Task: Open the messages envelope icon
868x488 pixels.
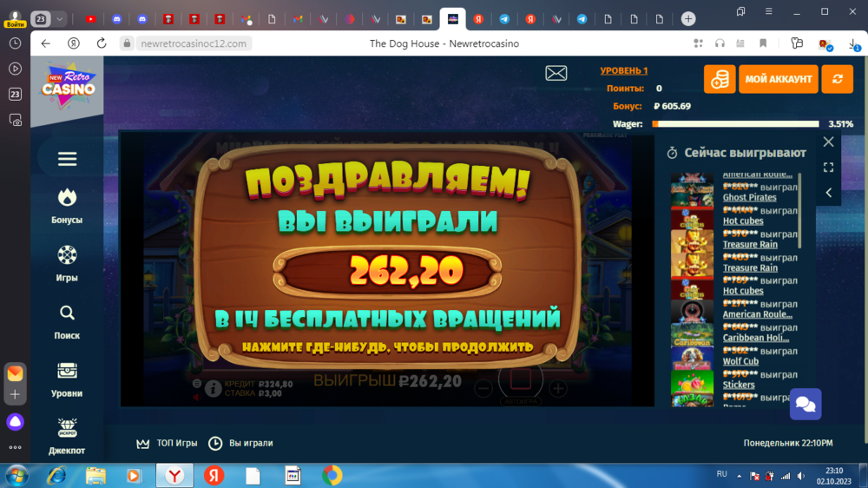Action: pos(556,73)
